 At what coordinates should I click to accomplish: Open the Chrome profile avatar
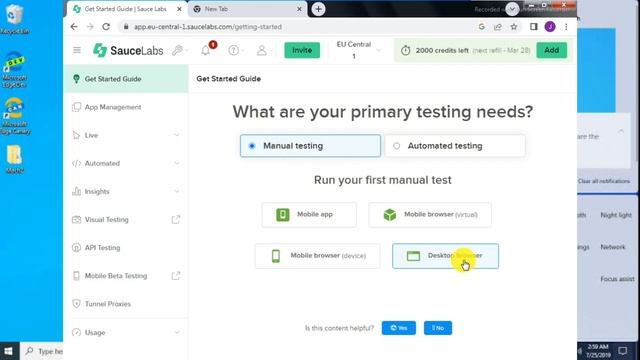(550, 27)
